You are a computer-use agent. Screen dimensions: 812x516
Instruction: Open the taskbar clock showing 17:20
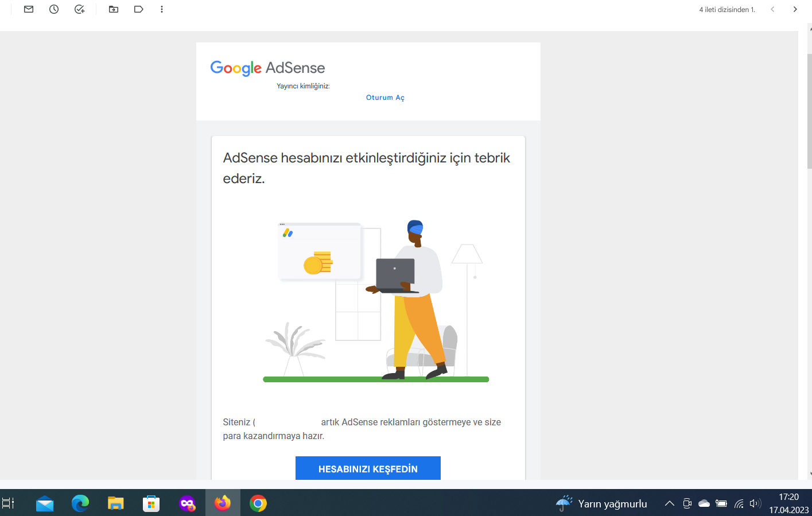coord(789,503)
